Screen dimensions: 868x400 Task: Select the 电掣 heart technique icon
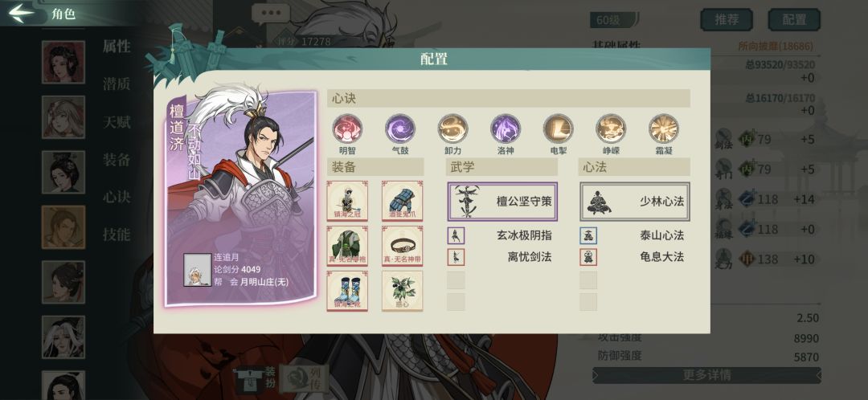click(558, 129)
